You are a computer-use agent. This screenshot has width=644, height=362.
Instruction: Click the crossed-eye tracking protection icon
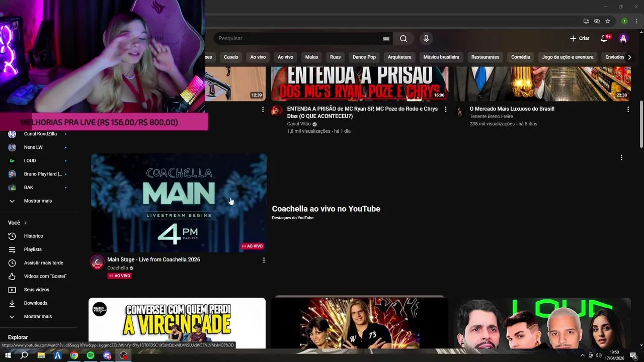point(597,21)
